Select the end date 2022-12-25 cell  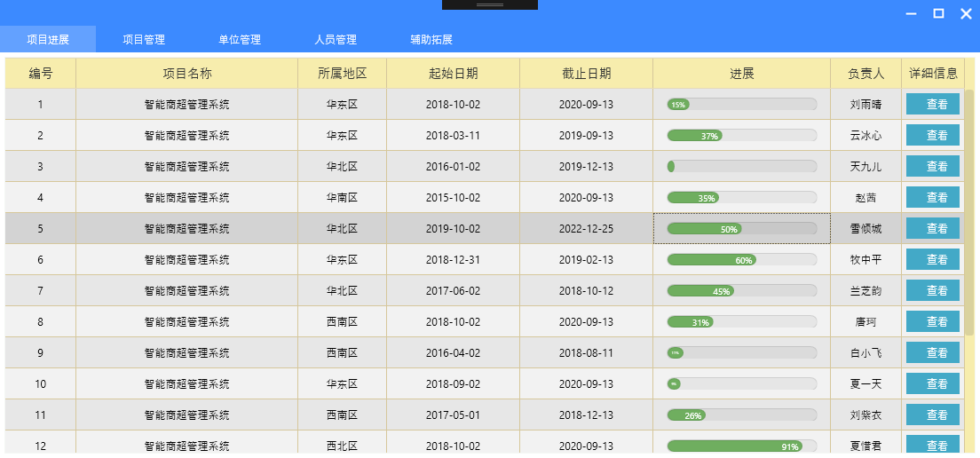pos(586,229)
